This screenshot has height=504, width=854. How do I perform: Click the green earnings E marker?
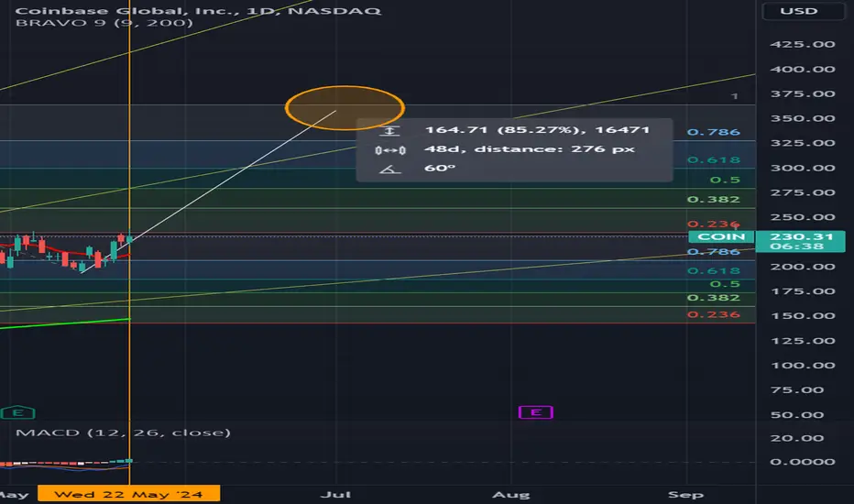tap(18, 412)
